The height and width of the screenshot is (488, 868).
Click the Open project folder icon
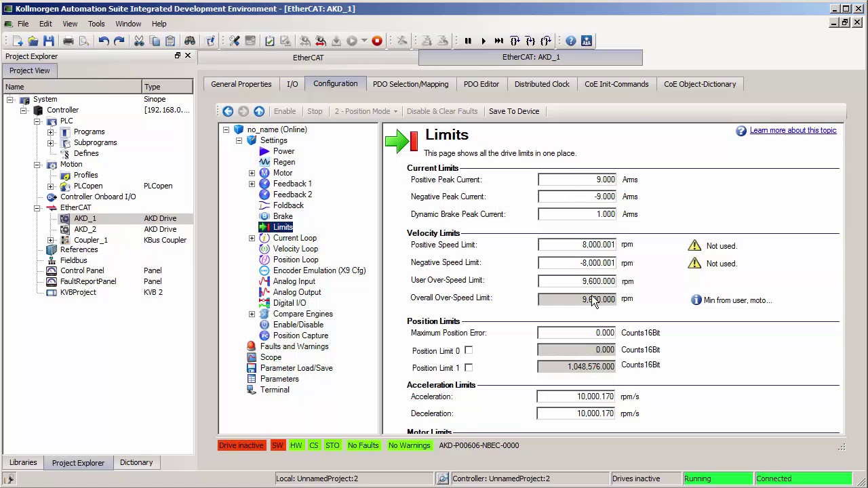pyautogui.click(x=33, y=41)
